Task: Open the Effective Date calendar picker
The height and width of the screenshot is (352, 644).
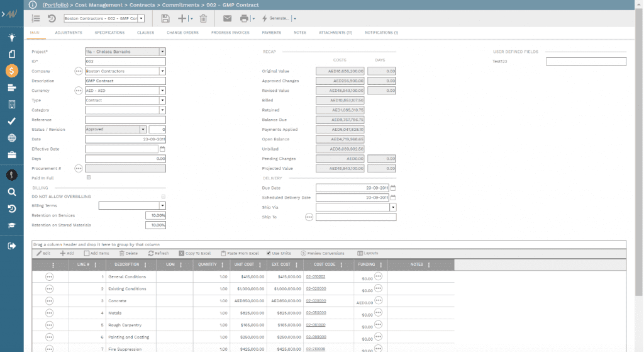Action: coord(162,149)
